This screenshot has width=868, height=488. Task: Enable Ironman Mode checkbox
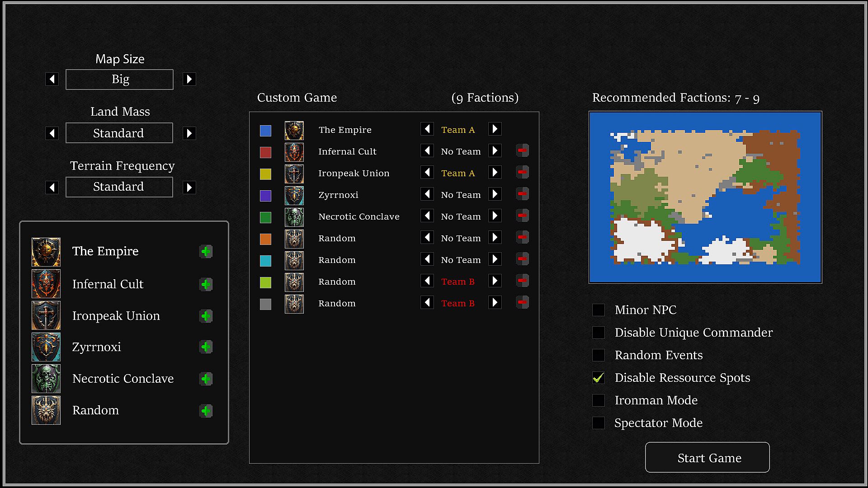pyautogui.click(x=599, y=400)
